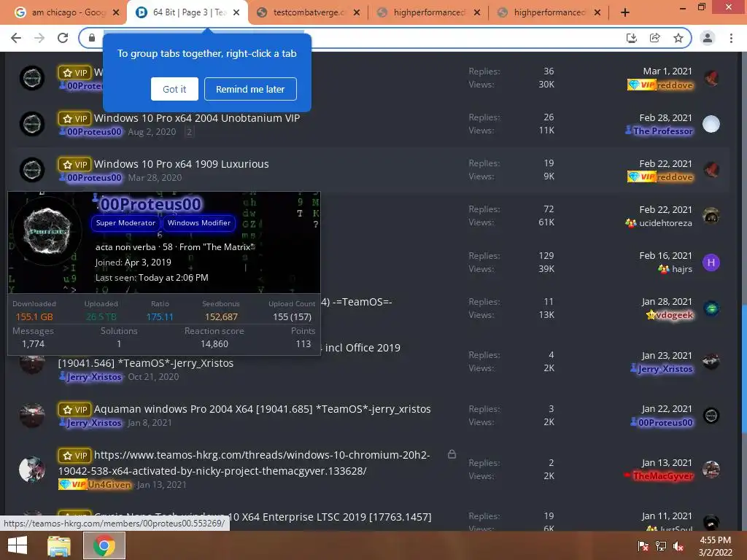The image size is (747, 560).
Task: Close the '64 Bit | Page 3' tab
Action: [236, 12]
